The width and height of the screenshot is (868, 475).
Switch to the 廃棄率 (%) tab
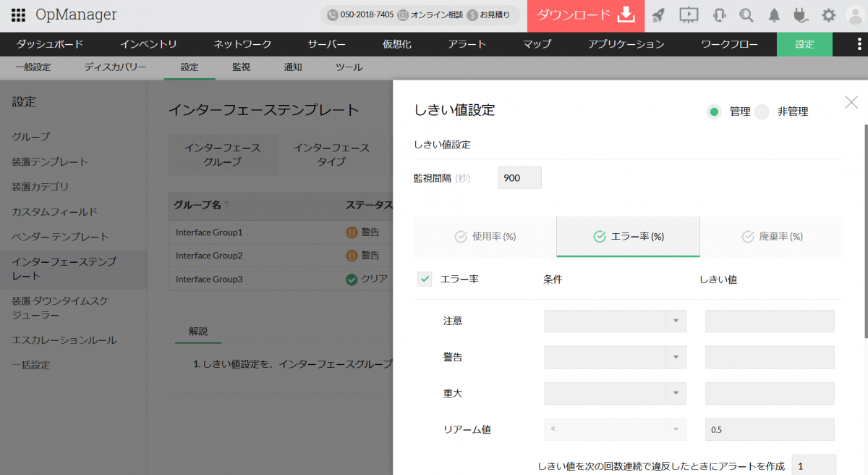pos(772,237)
